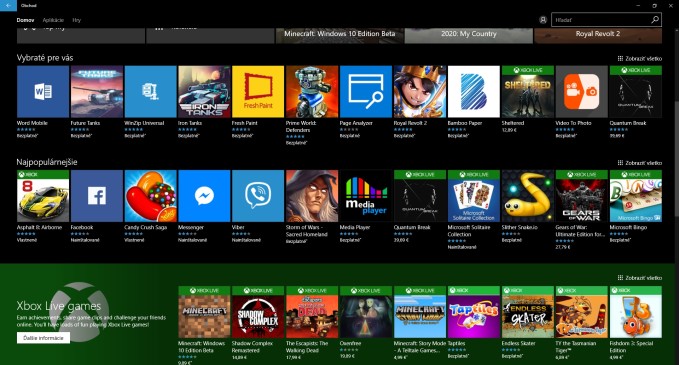Switch to the Hry tab

[77, 20]
